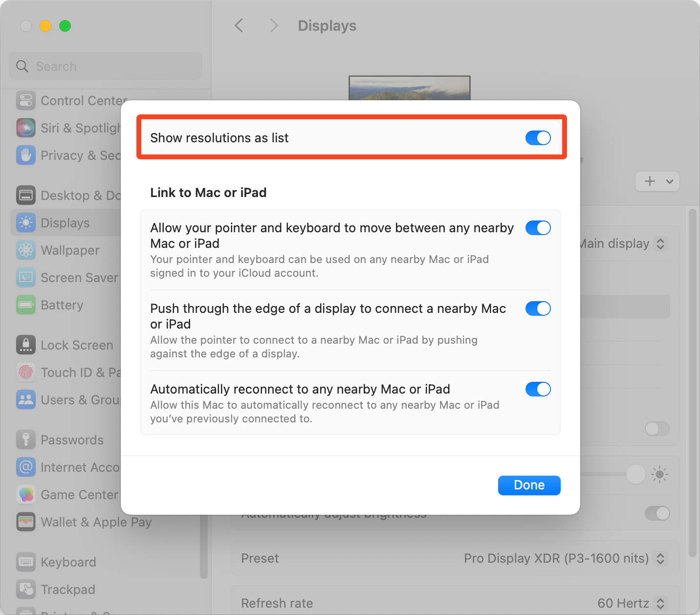The image size is (700, 615).
Task: Open the Preset dropdown Pro Display XDR
Action: (x=565, y=558)
